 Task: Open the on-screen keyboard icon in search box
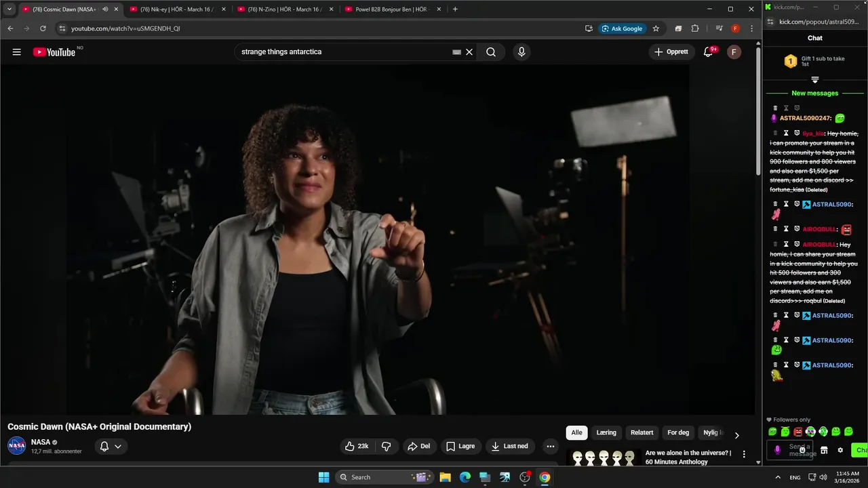coord(456,52)
